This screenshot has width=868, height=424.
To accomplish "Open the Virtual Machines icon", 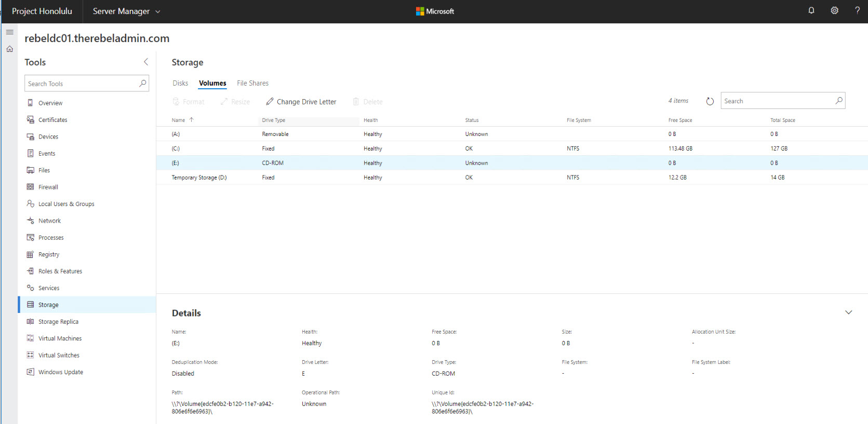I will (x=30, y=338).
